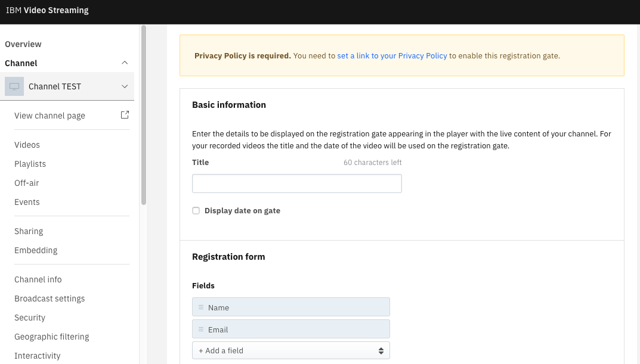
Task: Open the Events section
Action: pyautogui.click(x=27, y=202)
